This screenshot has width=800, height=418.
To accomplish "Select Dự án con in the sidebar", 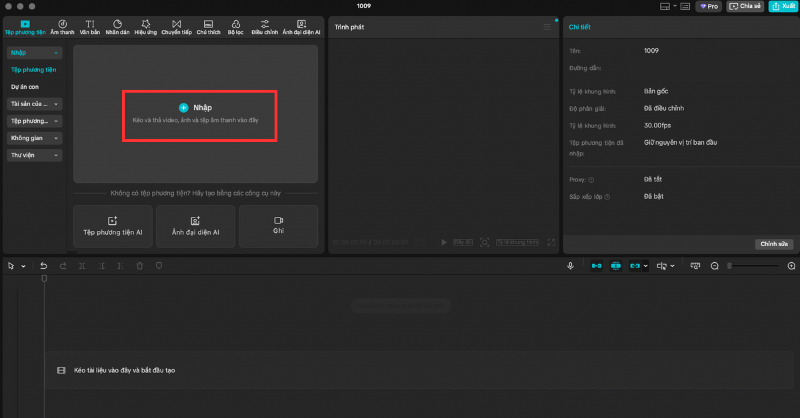I will click(25, 87).
